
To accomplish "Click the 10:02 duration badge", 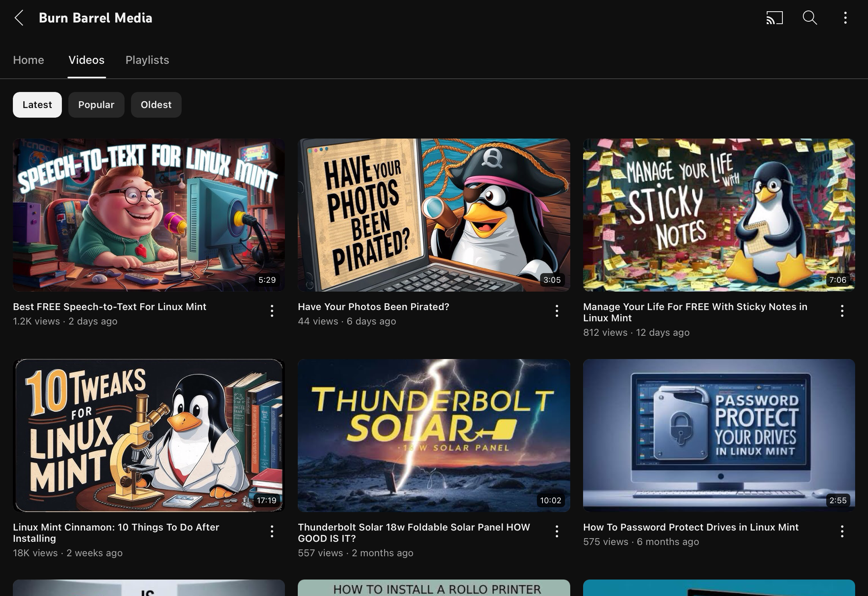I will click(551, 500).
